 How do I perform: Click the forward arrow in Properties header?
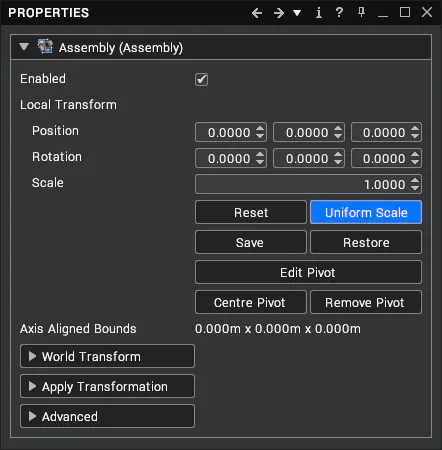279,13
